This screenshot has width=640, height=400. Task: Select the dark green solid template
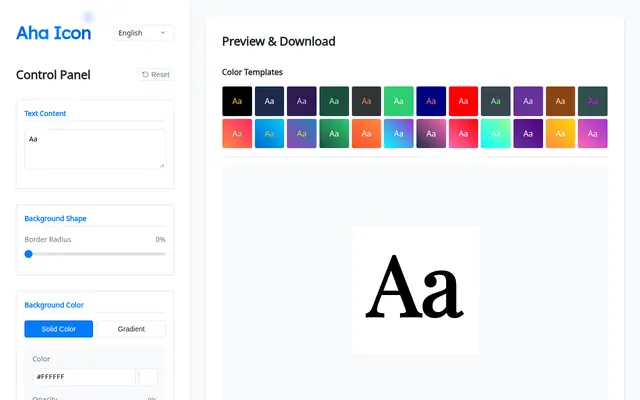click(334, 101)
